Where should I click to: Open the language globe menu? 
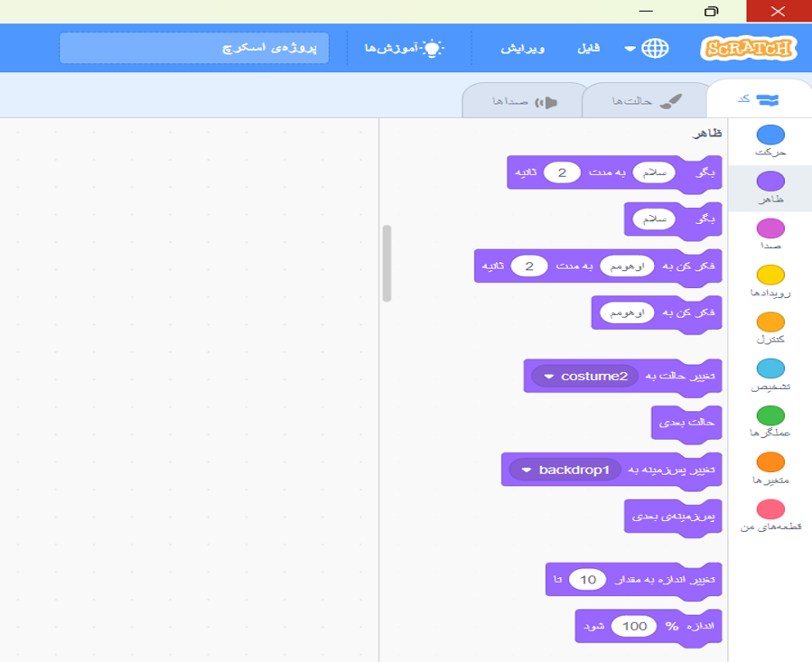648,49
